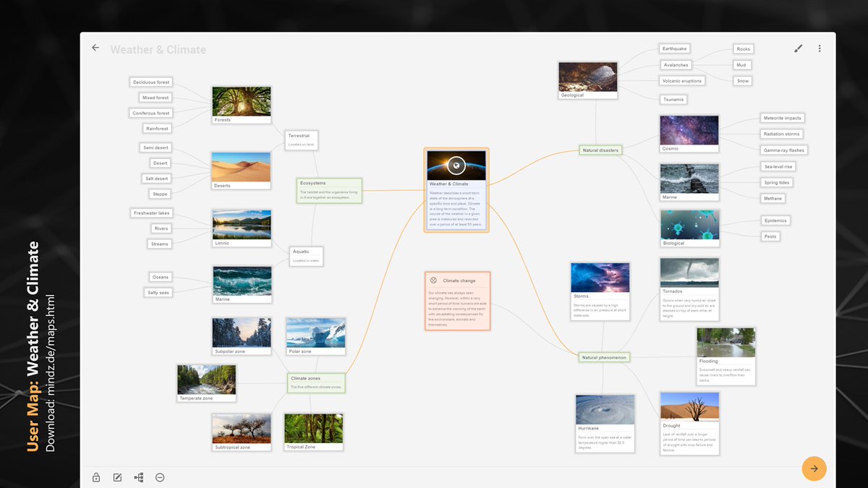Toggle the map lock in the footer
This screenshot has height=488, width=868.
point(95,477)
